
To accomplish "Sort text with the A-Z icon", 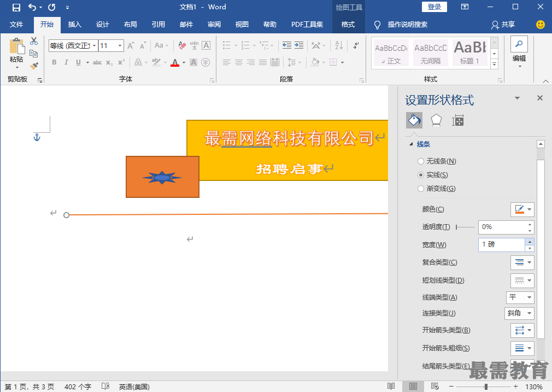I will point(339,45).
